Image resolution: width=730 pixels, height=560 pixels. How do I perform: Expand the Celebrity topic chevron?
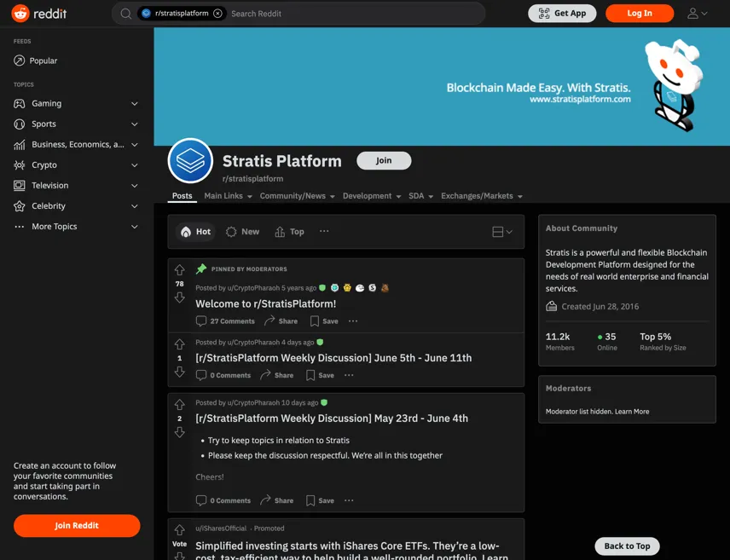point(135,205)
